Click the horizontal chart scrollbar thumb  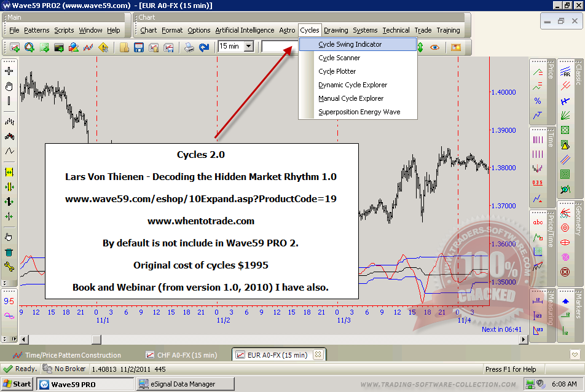tap(96, 339)
